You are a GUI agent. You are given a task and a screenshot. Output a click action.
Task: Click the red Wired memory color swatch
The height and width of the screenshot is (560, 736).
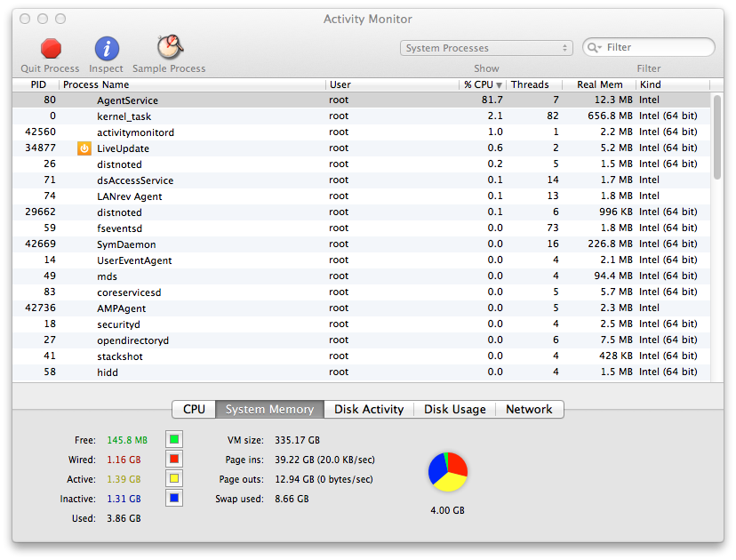click(x=174, y=459)
